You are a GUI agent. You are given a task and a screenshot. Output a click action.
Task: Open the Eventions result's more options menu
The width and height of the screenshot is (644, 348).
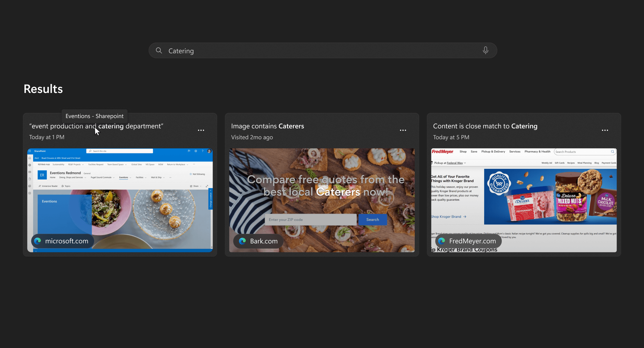(x=201, y=130)
